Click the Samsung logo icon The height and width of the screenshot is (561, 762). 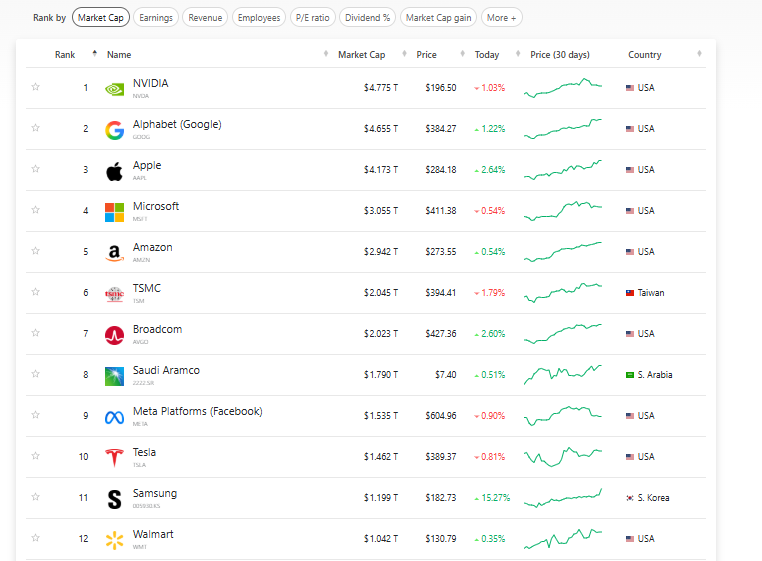115,499
